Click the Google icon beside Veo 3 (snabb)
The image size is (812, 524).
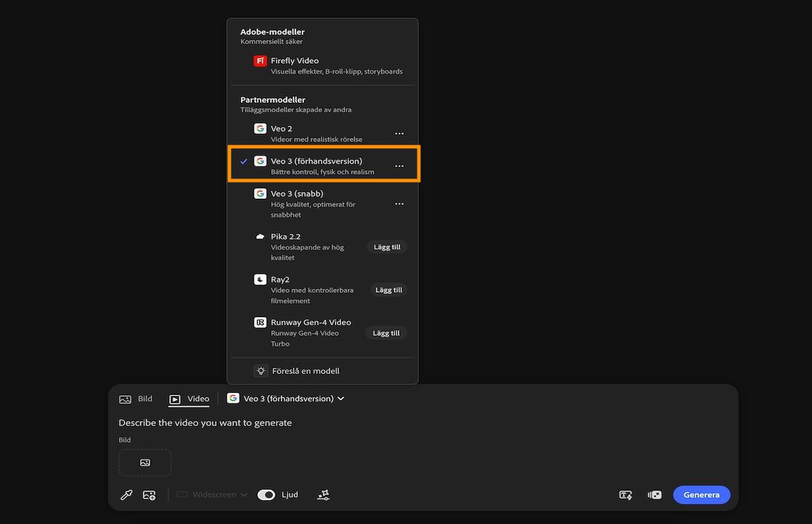tap(260, 193)
